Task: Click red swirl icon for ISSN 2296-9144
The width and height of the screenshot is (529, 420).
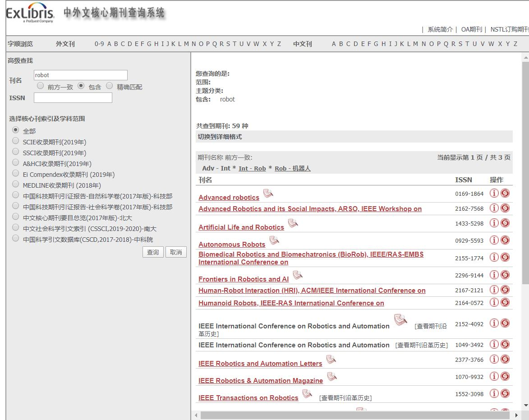Action: (505, 275)
